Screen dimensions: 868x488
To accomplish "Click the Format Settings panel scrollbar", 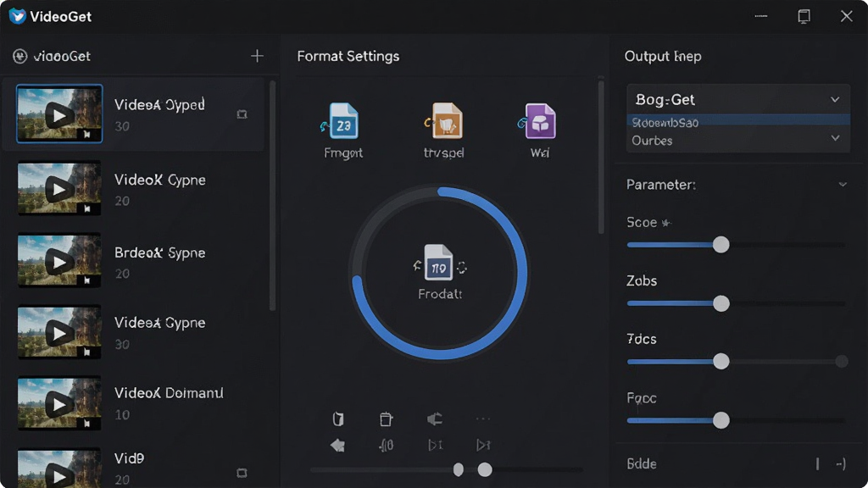I will click(601, 157).
